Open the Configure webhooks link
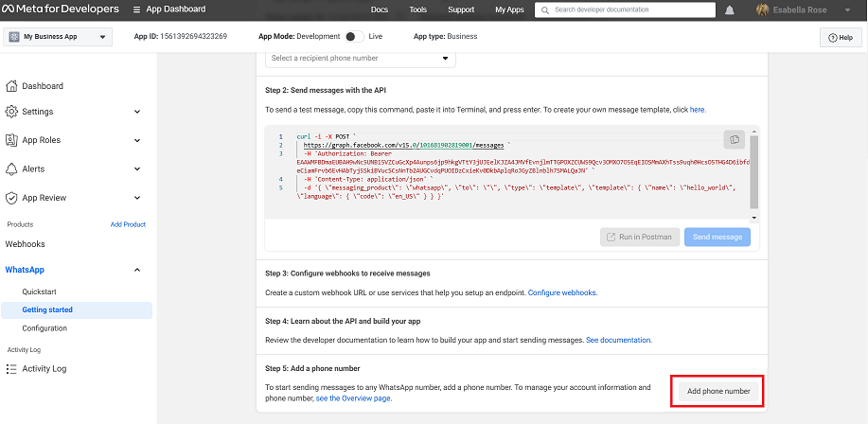This screenshot has height=424, width=868. point(562,292)
